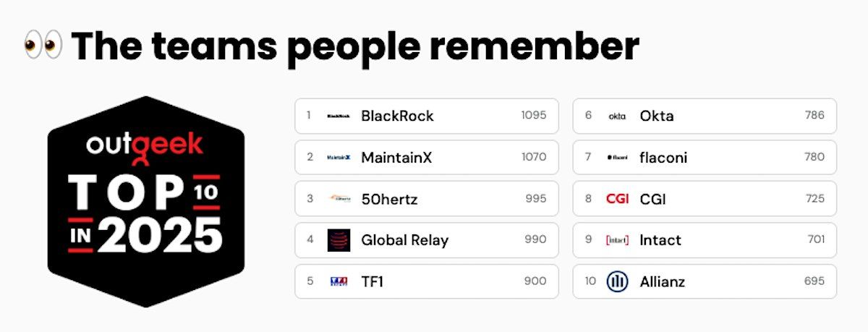
Task: Select the 50hertz logo
Action: pos(339,198)
